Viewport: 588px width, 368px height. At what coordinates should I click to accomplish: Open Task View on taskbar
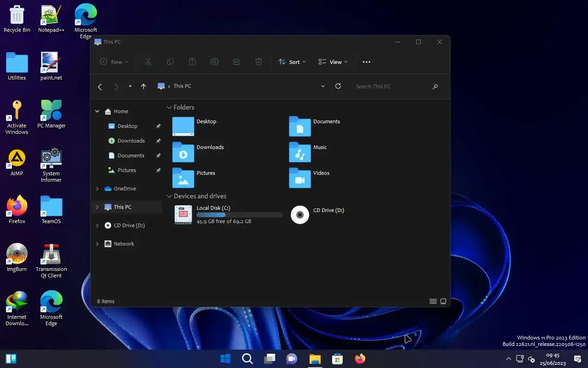coord(270,359)
